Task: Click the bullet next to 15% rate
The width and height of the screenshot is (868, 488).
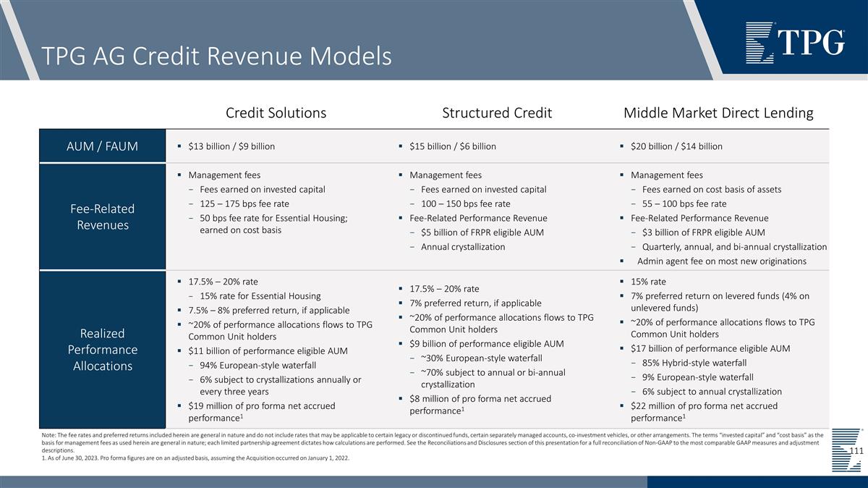Action: pyautogui.click(x=621, y=282)
